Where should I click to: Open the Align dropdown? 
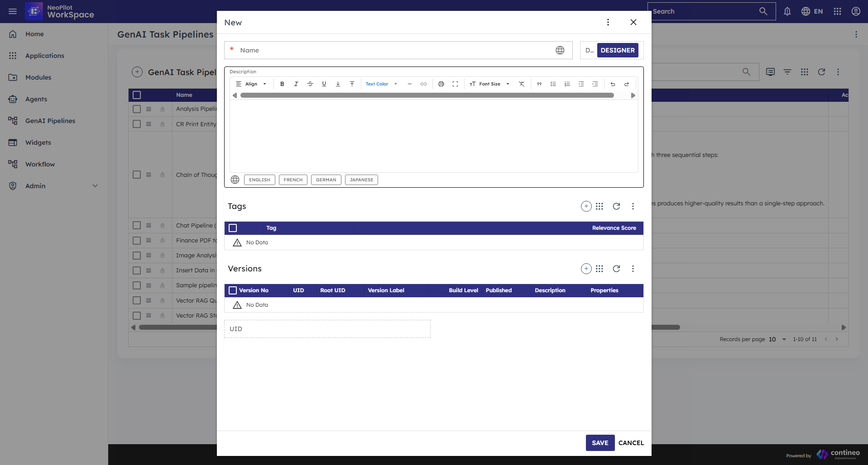click(251, 84)
